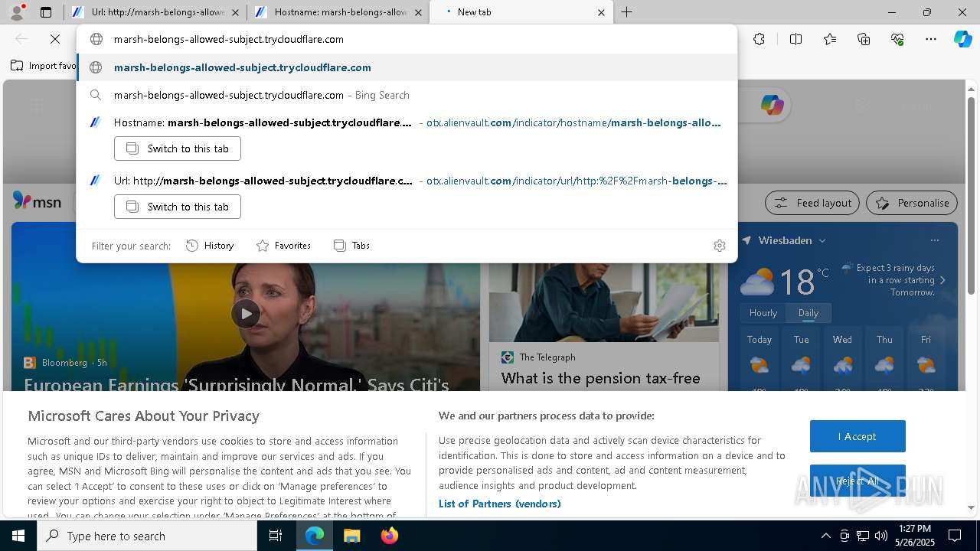The width and height of the screenshot is (980, 551).
Task: Show hidden system tray icons
Action: click(825, 536)
